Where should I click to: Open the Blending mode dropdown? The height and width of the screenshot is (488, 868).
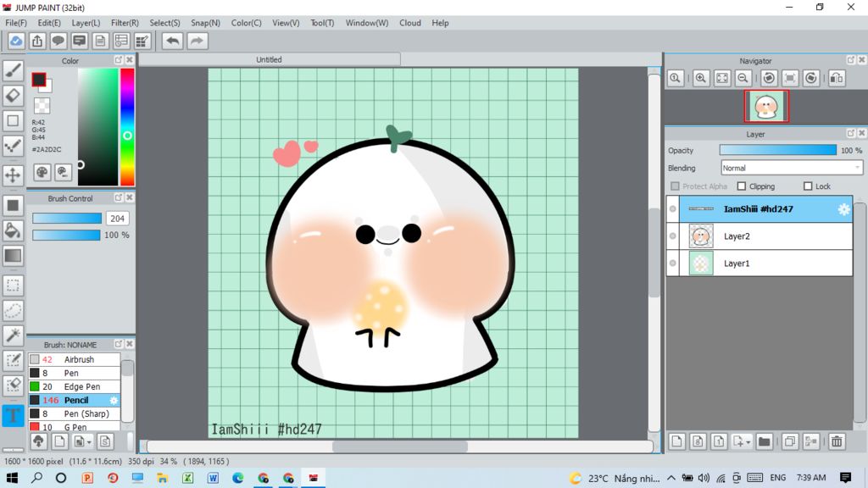792,169
